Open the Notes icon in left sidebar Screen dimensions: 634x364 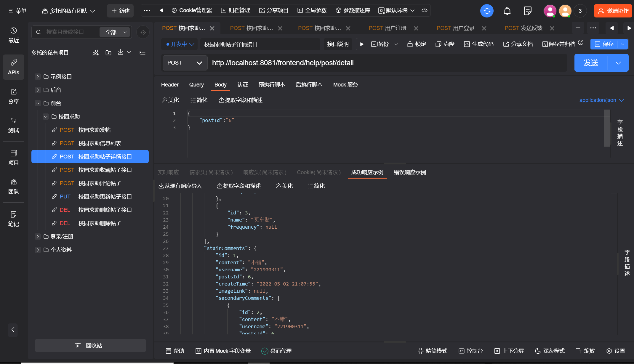[13, 219]
